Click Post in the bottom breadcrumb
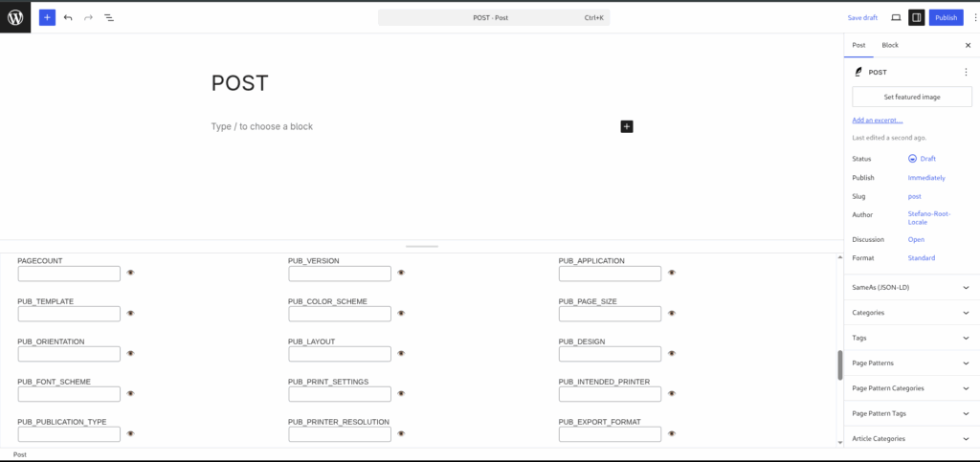 coord(19,454)
